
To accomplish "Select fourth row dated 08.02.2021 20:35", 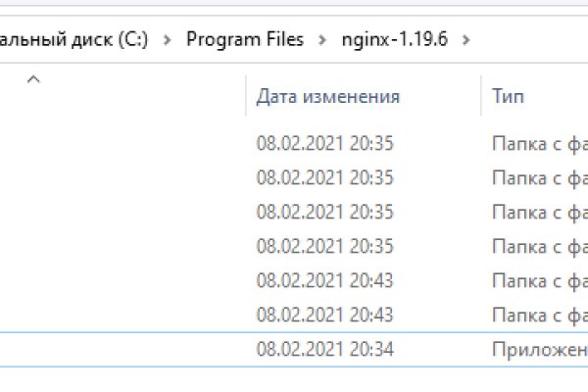I will coord(324,246).
